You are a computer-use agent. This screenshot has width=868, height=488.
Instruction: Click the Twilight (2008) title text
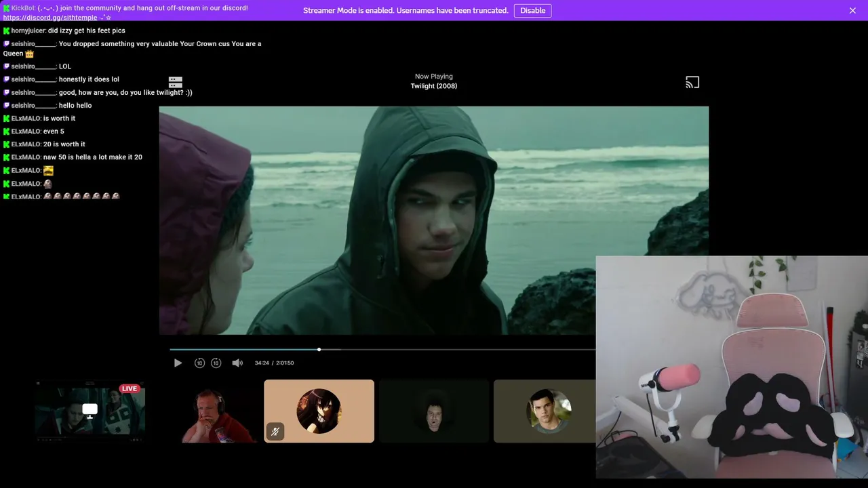pyautogui.click(x=434, y=86)
